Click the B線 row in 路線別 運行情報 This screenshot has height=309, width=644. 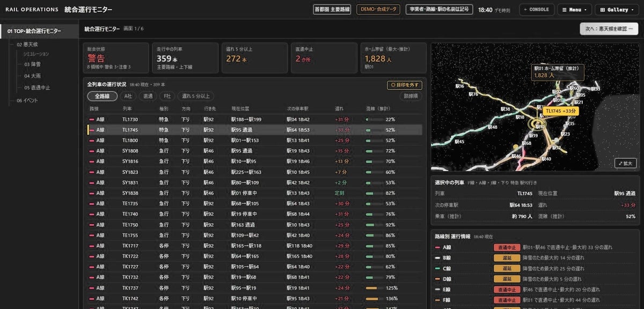535,258
